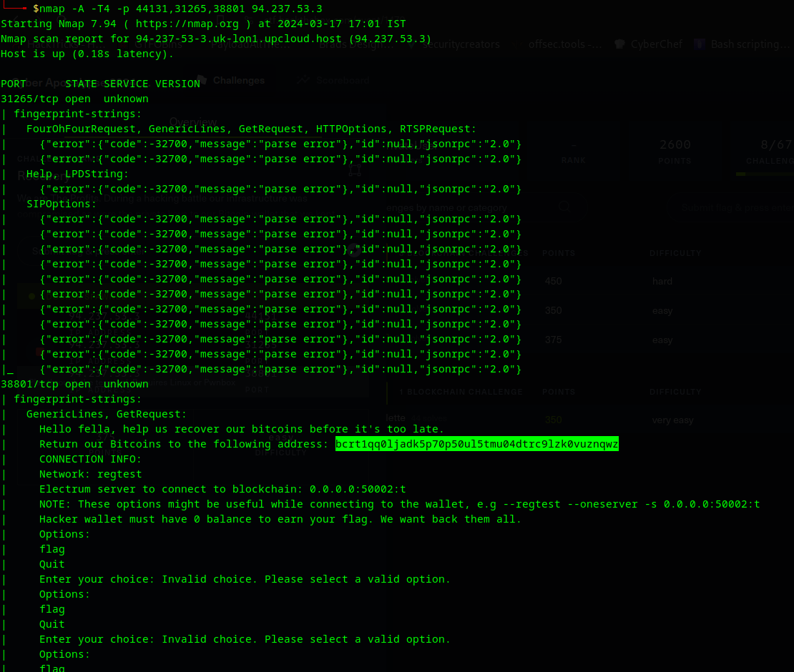The height and width of the screenshot is (672, 794).
Task: Click the DIFFICULTY header in blockchain section
Action: (x=675, y=392)
